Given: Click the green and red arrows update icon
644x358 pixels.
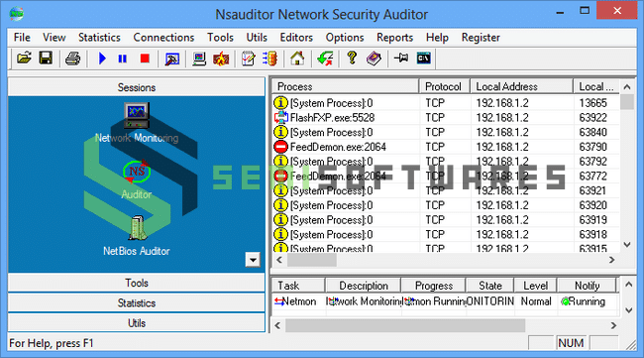Looking at the screenshot, I should tap(325, 59).
